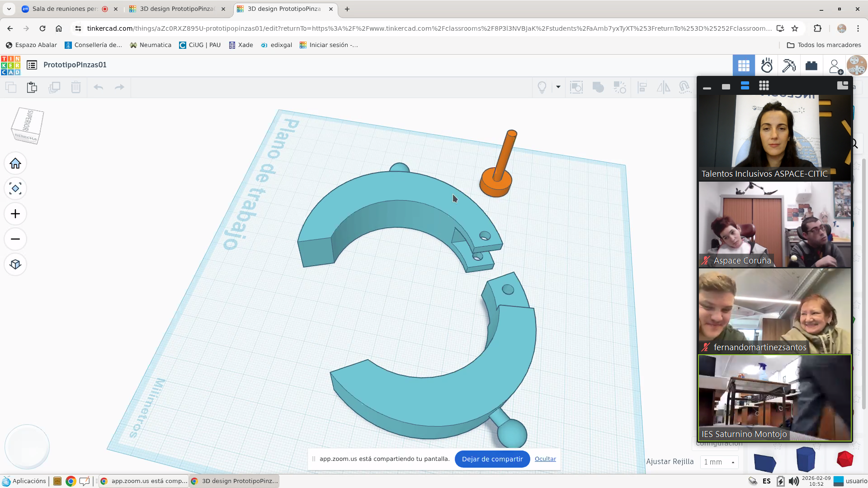Open the Neumatica bookmark
The width and height of the screenshot is (868, 488).
151,45
